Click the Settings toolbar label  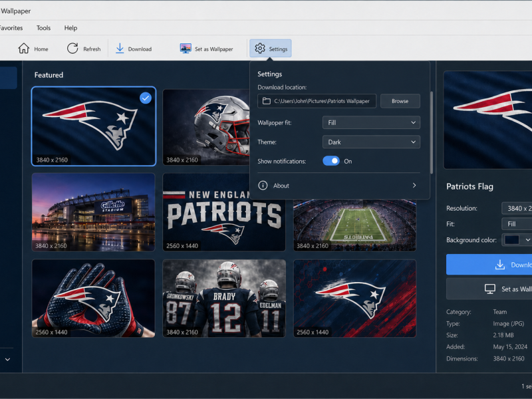tap(278, 49)
